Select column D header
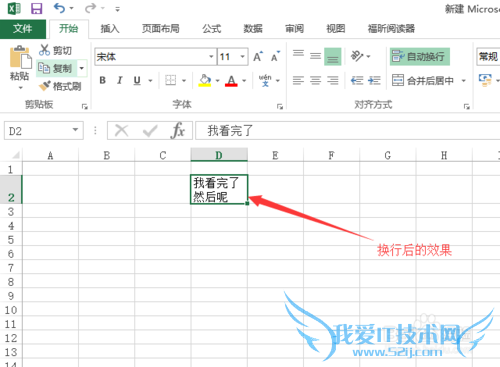Screen dimensions: 500x367 pyautogui.click(x=219, y=155)
